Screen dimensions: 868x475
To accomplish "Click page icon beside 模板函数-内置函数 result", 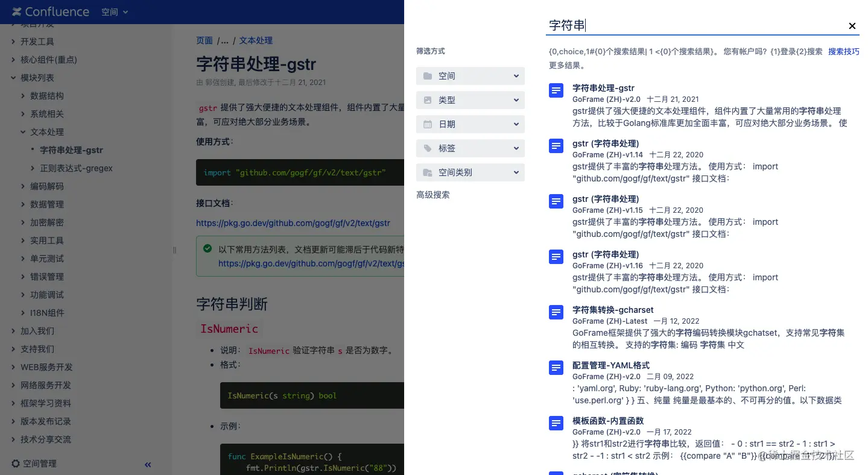I will pos(556,423).
